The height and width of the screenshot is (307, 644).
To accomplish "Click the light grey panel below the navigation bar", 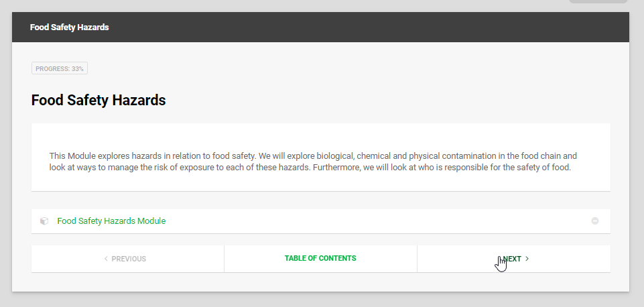I will click(x=320, y=282).
